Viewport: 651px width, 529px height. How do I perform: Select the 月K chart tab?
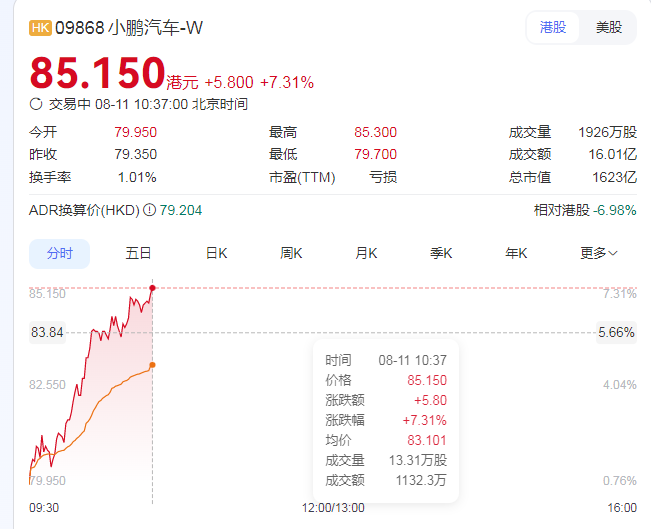click(x=366, y=253)
